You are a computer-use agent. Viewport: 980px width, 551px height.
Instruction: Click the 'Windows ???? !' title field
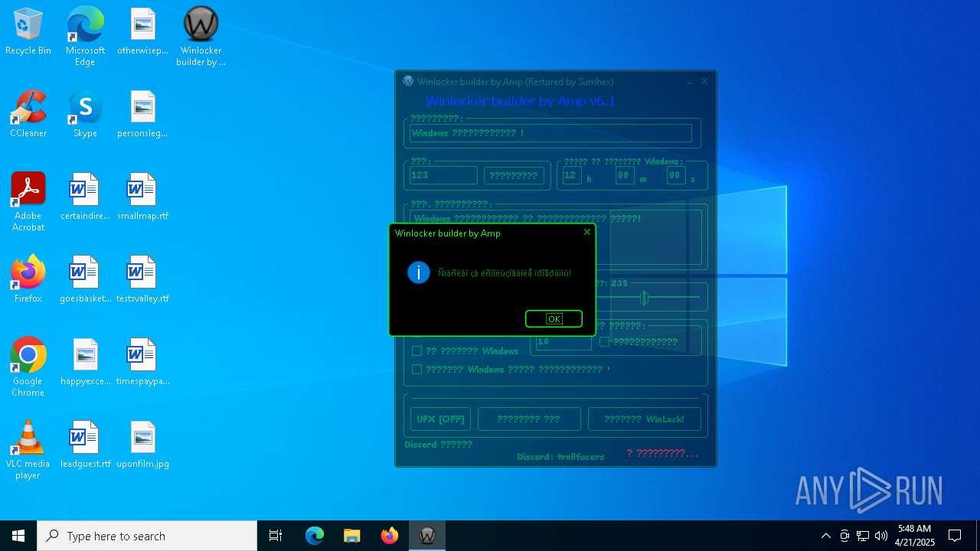click(550, 133)
